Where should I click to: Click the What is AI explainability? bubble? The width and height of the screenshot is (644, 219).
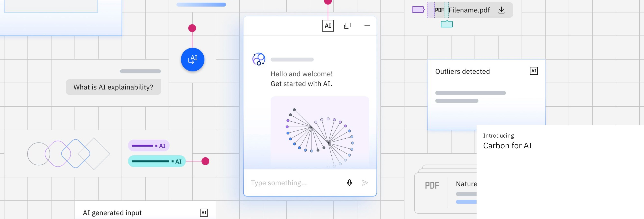(x=113, y=87)
